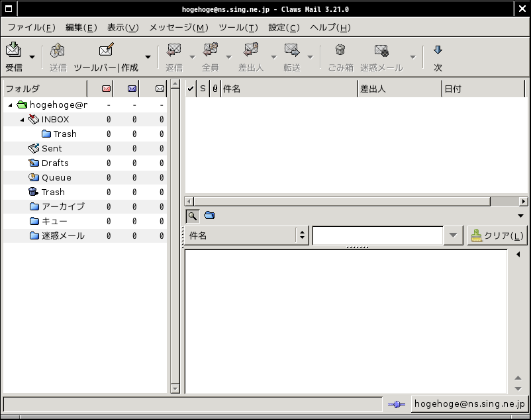Open the dropdown arrow next to 転送

[x=311, y=57]
